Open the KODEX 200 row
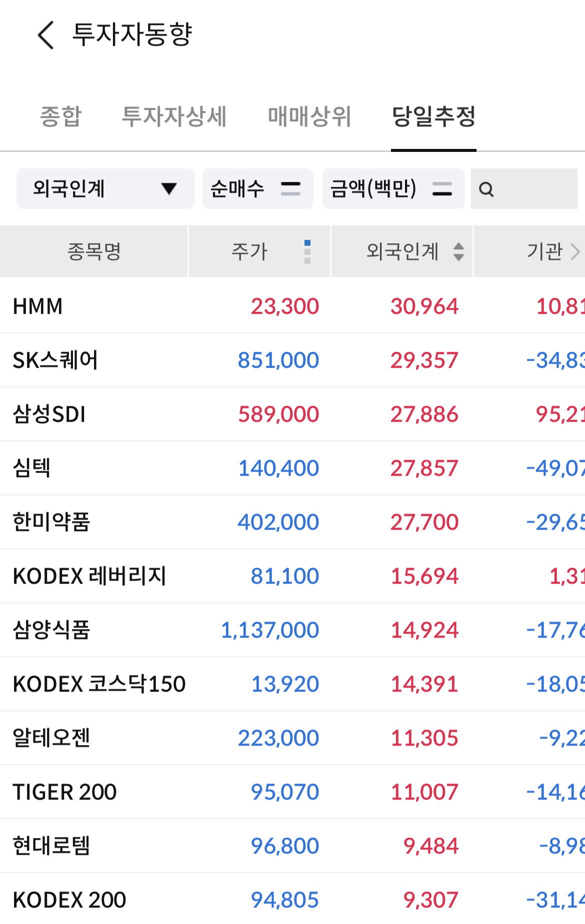 click(x=292, y=900)
